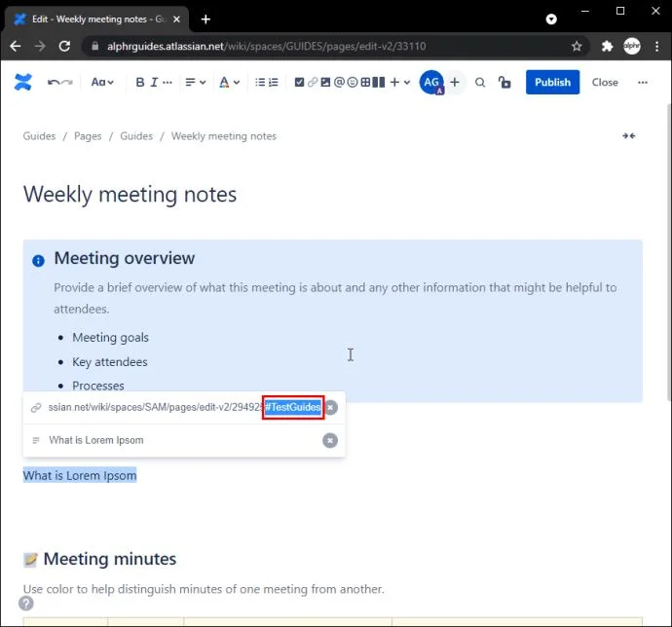
Task: Click the Publish button
Action: [x=552, y=83]
